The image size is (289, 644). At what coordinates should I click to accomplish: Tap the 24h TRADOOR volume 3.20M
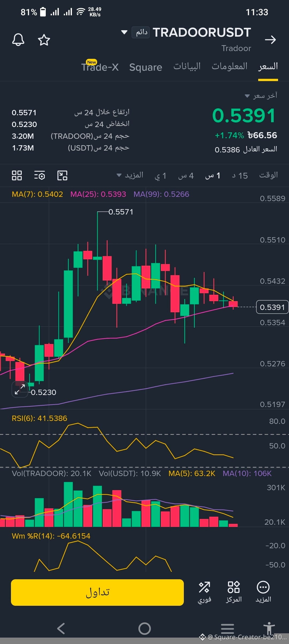coord(23,136)
